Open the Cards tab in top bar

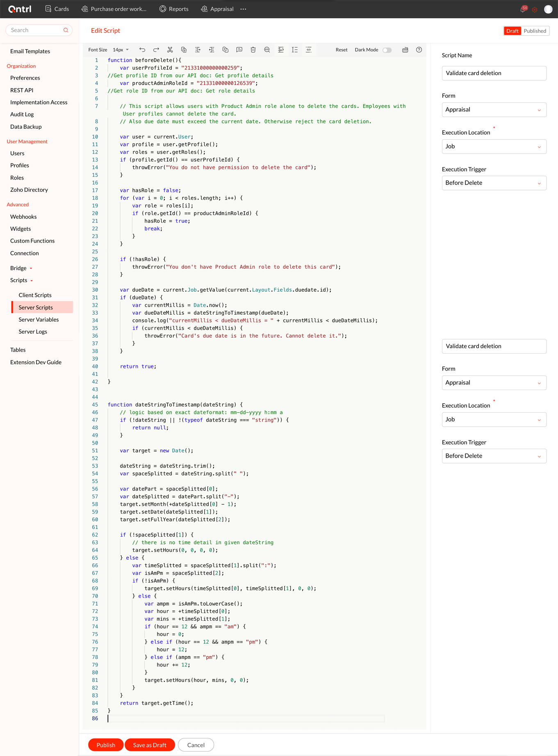point(57,9)
